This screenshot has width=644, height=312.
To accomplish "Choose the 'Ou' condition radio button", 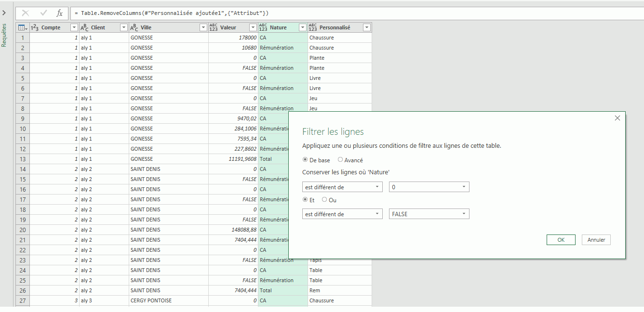I will (324, 200).
